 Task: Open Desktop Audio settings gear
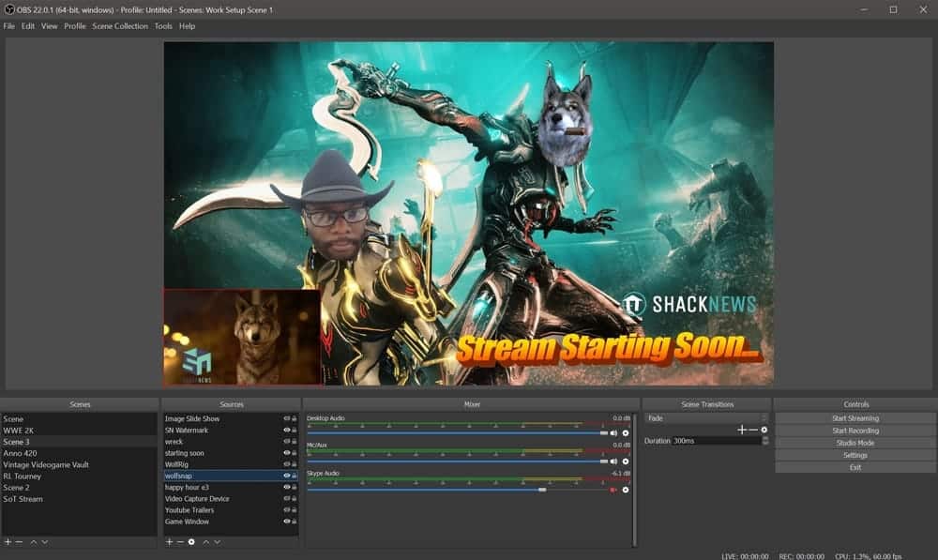pyautogui.click(x=625, y=433)
